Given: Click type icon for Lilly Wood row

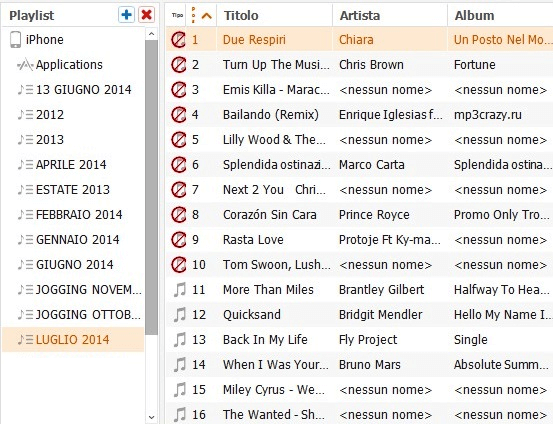Looking at the screenshot, I should [178, 140].
